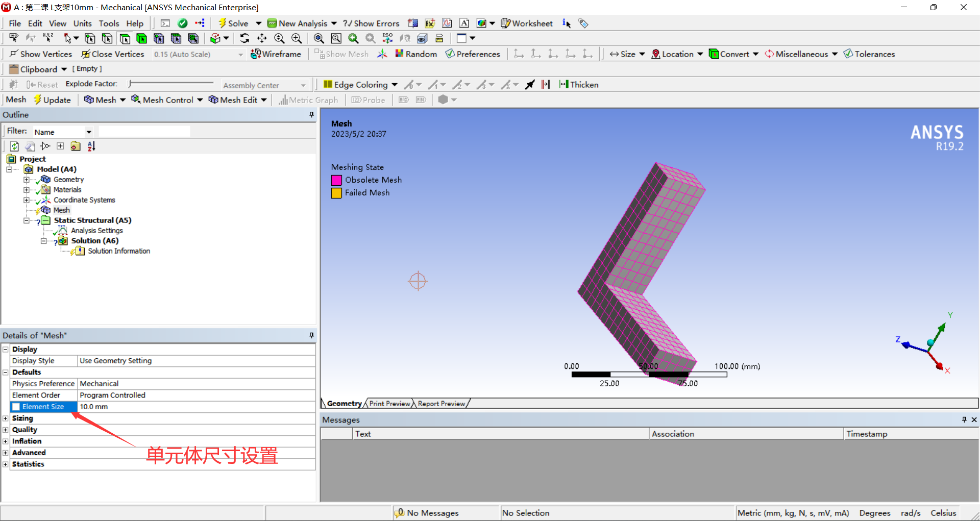Open the New Analysis dropdown
This screenshot has width=980, height=521.
pos(334,23)
